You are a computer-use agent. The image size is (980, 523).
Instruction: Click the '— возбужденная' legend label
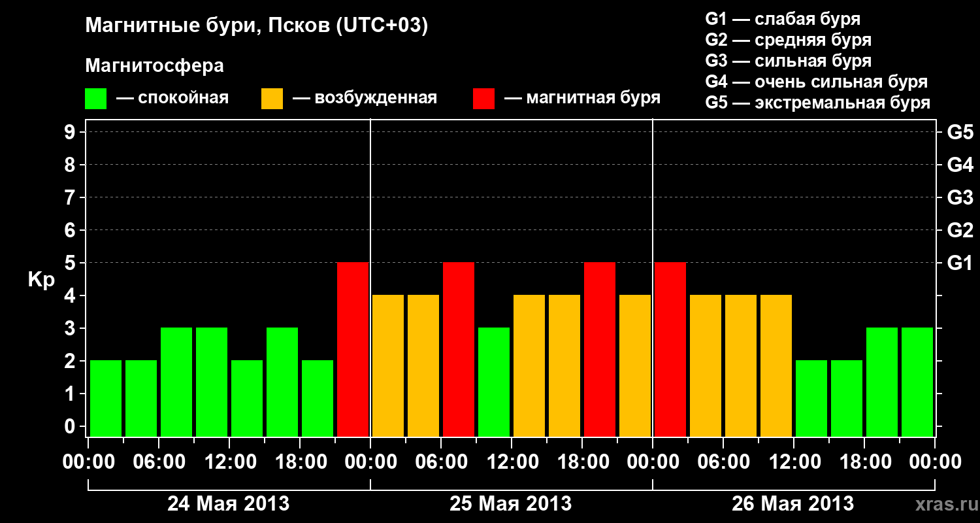coord(365,98)
